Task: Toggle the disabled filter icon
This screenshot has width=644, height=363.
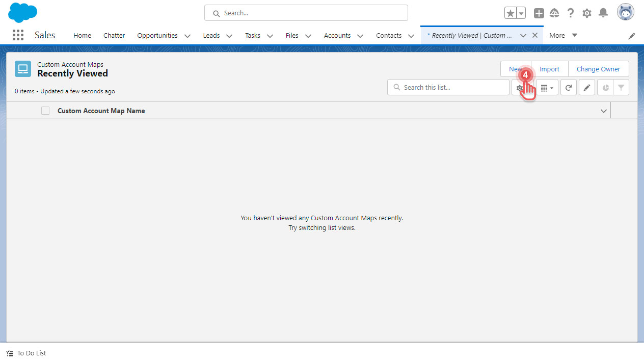Action: (621, 87)
